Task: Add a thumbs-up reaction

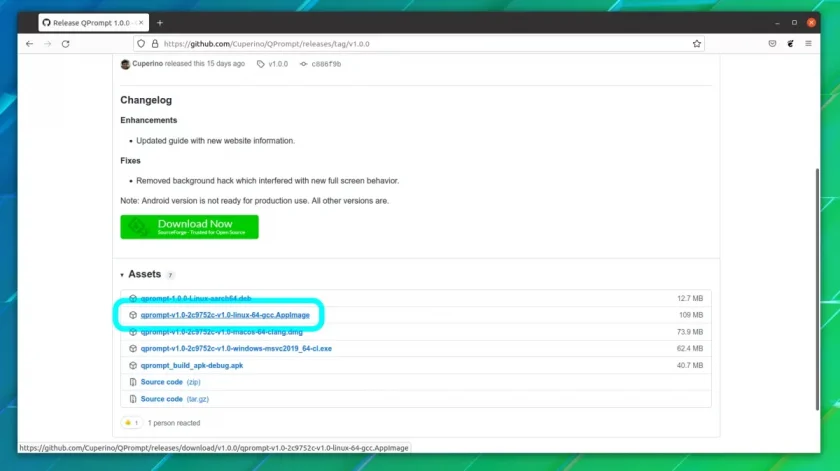Action: (x=132, y=423)
